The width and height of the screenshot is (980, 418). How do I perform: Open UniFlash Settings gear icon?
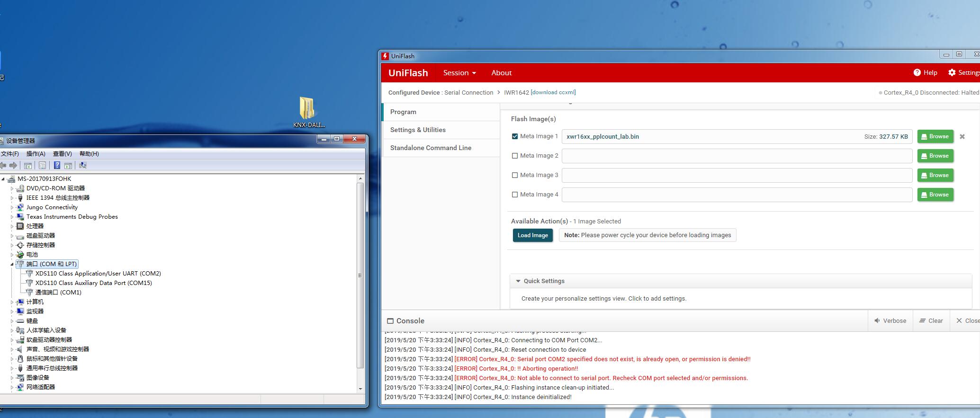pyautogui.click(x=952, y=72)
